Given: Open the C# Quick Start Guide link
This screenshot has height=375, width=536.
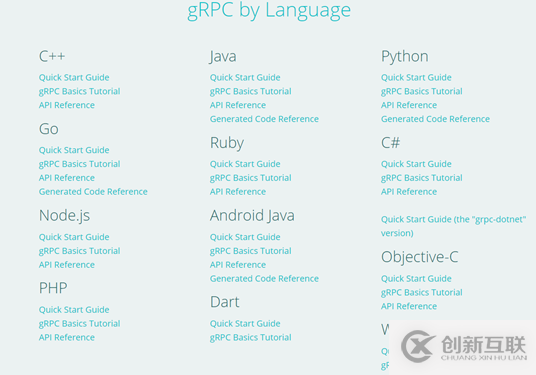Looking at the screenshot, I should tap(416, 164).
